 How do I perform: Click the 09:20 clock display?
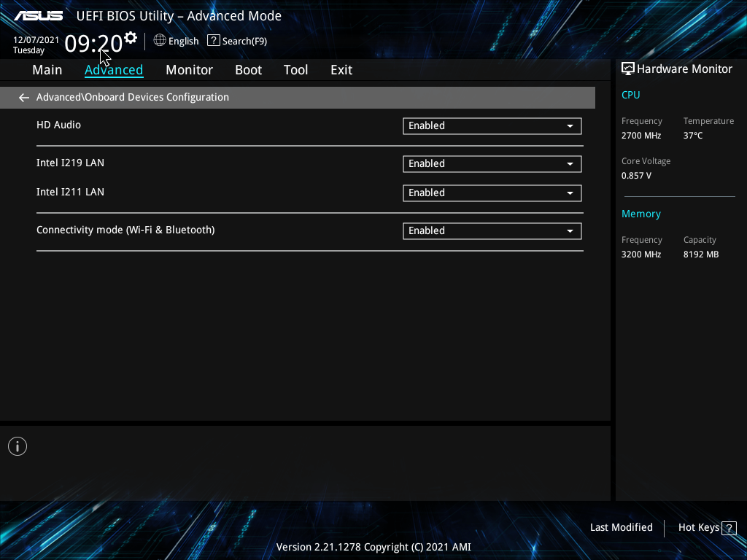pos(93,43)
